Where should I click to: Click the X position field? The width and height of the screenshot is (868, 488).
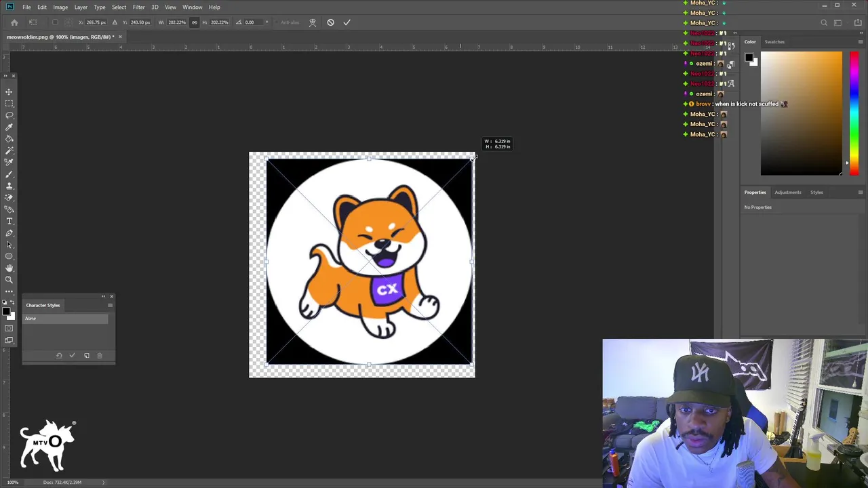96,22
